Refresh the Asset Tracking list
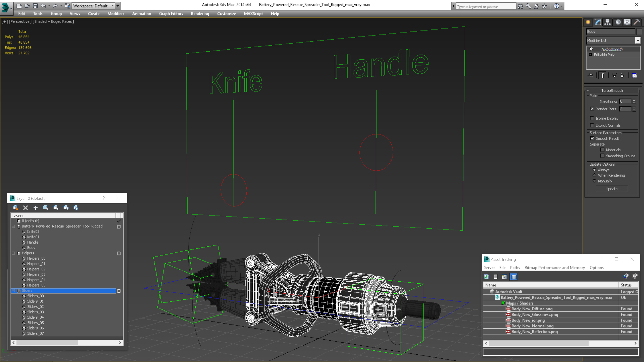The width and height of the screenshot is (644, 362). [x=487, y=277]
